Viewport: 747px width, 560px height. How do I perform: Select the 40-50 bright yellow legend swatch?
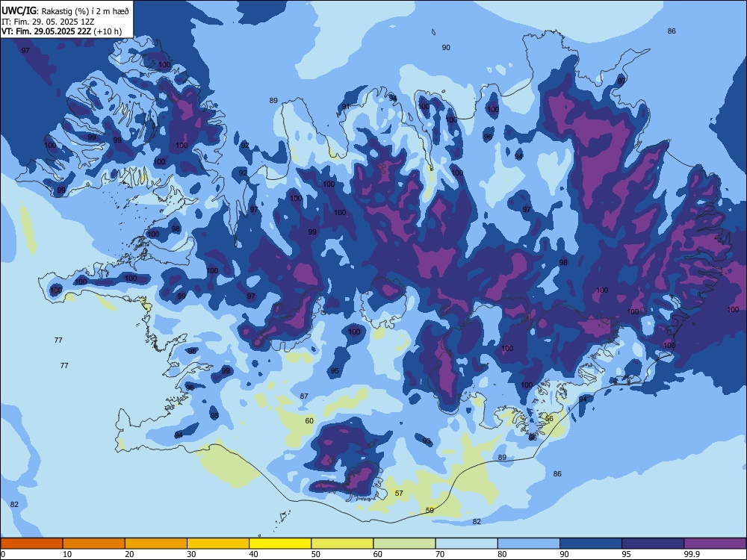pos(280,544)
